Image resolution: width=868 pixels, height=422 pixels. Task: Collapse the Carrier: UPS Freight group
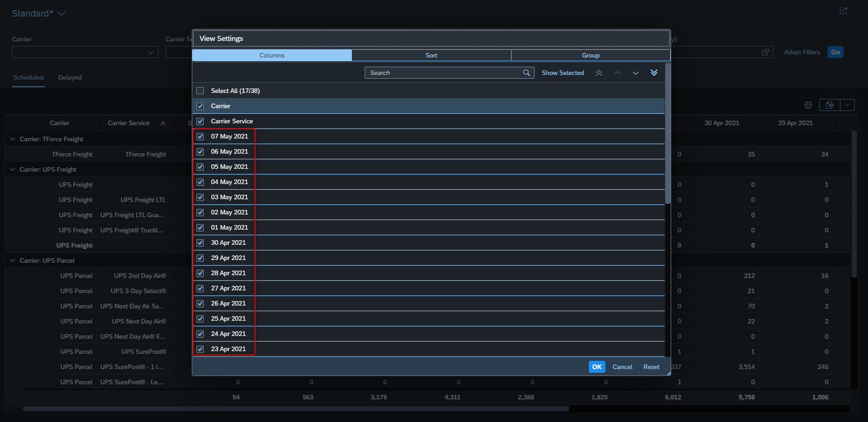point(12,169)
